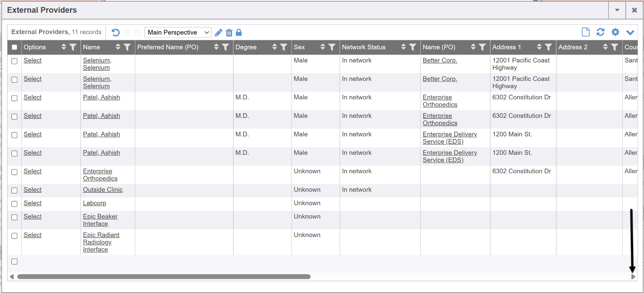This screenshot has width=644, height=293.
Task: Click the undo/reset perspective icon
Action: [x=115, y=32]
